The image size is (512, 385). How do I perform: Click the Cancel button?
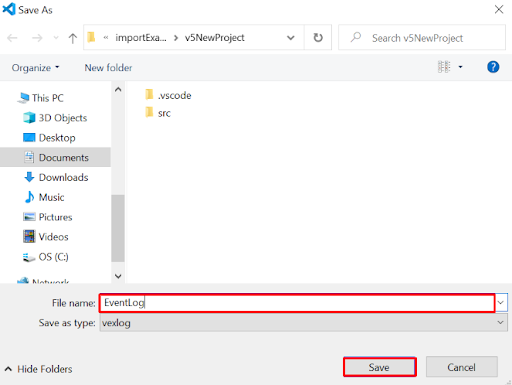461,367
